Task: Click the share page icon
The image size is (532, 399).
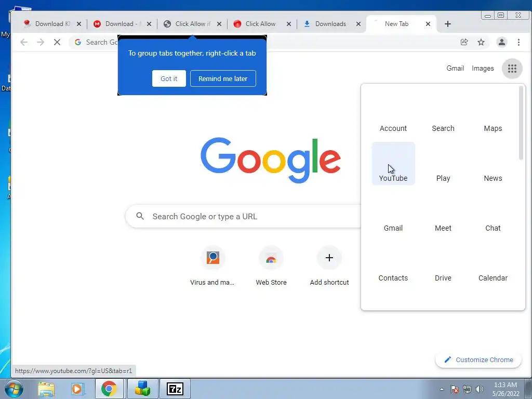Action: point(464,42)
